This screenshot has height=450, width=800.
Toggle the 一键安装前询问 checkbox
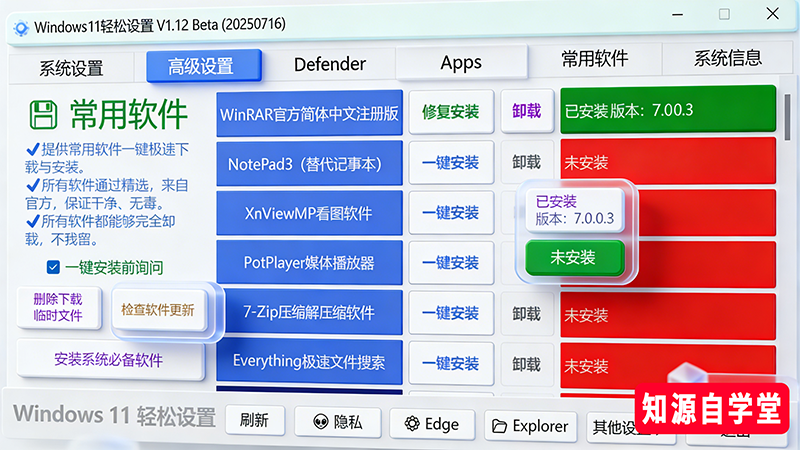tap(53, 267)
